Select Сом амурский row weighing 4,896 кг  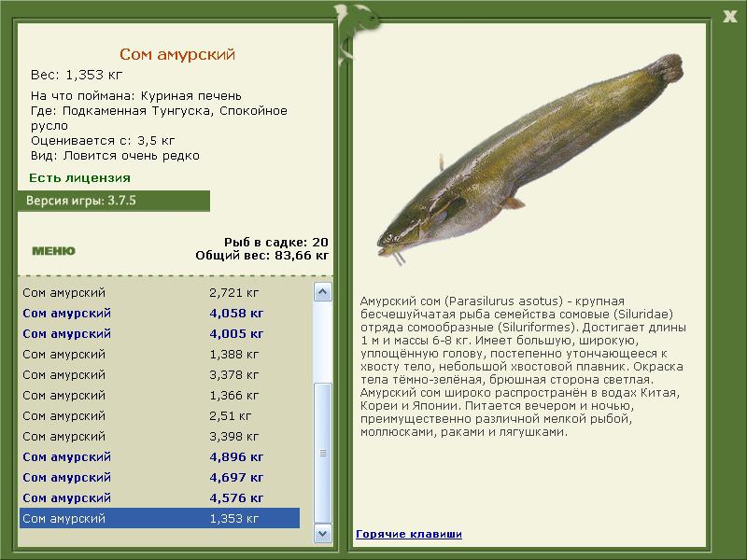(x=160, y=456)
